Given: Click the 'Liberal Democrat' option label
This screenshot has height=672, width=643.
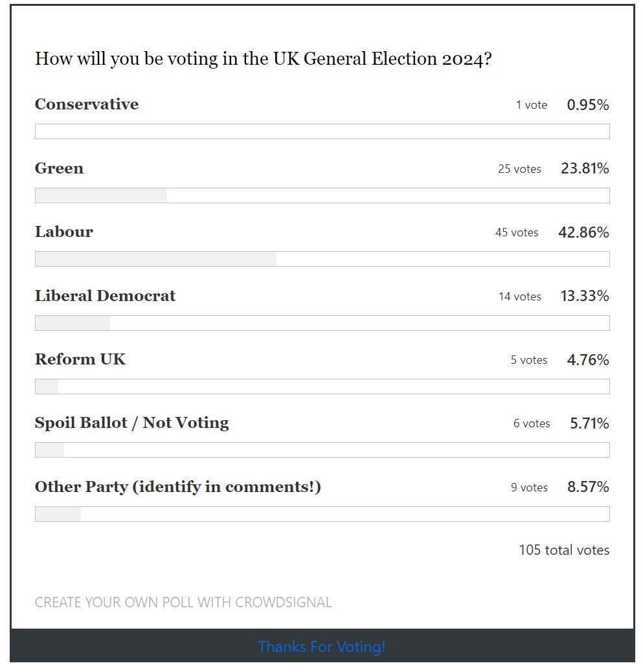Looking at the screenshot, I should [x=105, y=296].
